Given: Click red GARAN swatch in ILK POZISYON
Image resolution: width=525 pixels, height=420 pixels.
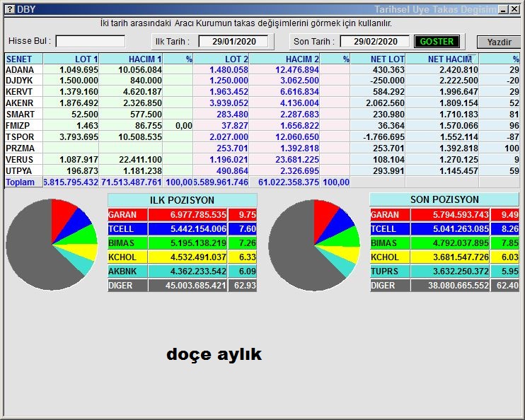Looking at the screenshot, I should [x=127, y=214].
